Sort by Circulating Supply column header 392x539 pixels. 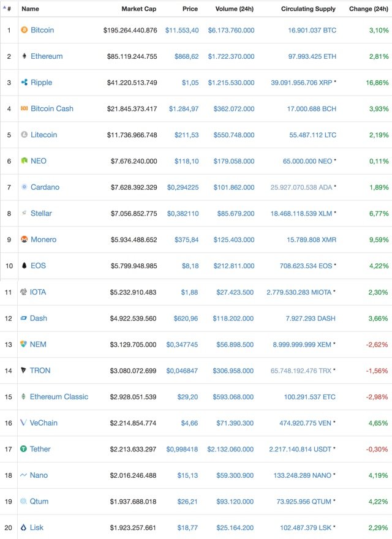[x=308, y=9]
